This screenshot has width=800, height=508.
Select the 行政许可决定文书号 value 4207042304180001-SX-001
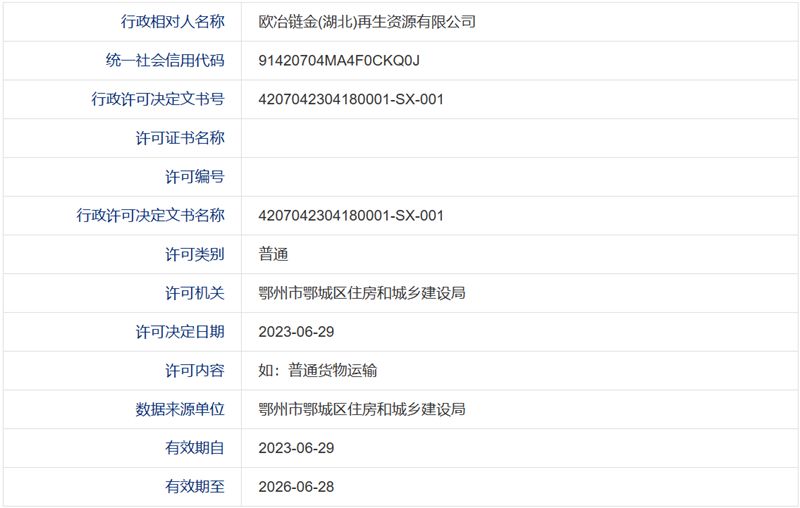[351, 99]
